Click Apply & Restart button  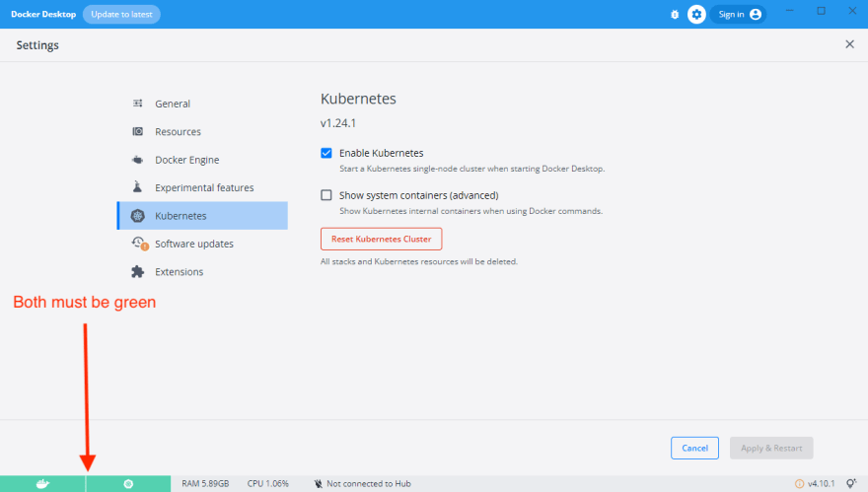[771, 449]
